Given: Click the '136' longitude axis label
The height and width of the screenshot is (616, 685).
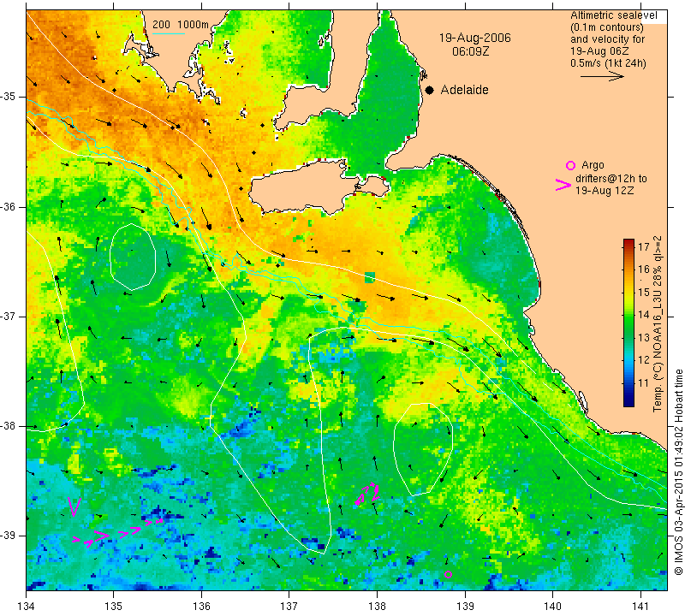Looking at the screenshot, I should pos(201,606).
